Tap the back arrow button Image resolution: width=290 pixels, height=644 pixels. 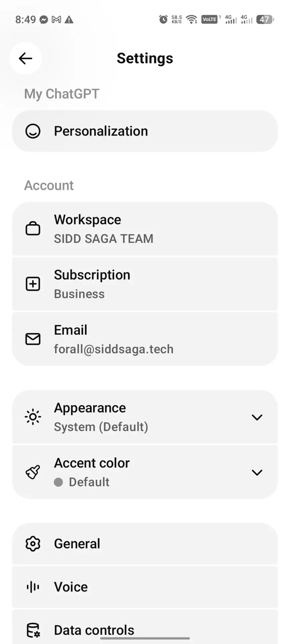click(26, 58)
